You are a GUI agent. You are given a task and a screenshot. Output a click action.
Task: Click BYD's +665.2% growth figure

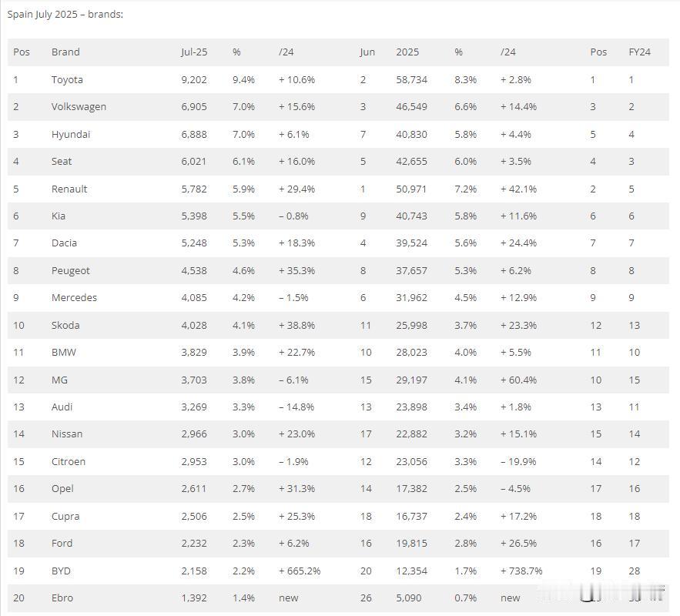coord(300,571)
